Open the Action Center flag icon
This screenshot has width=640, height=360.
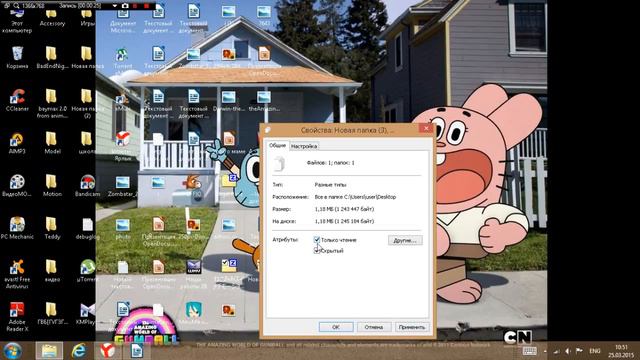579,351
